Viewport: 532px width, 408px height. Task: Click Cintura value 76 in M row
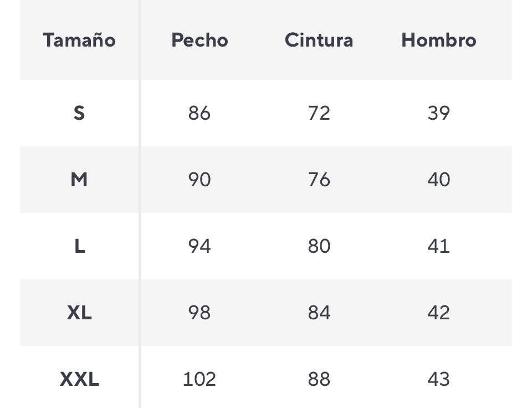point(319,180)
